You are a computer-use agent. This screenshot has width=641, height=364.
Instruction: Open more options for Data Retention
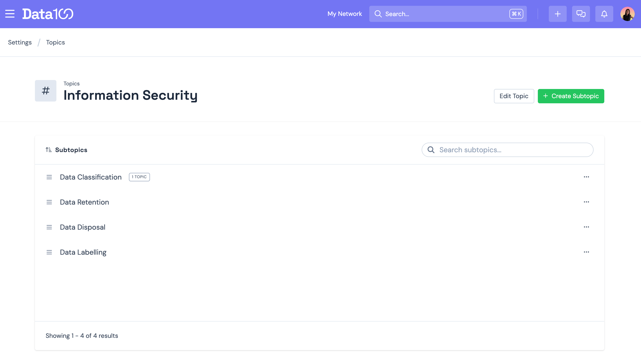(586, 202)
